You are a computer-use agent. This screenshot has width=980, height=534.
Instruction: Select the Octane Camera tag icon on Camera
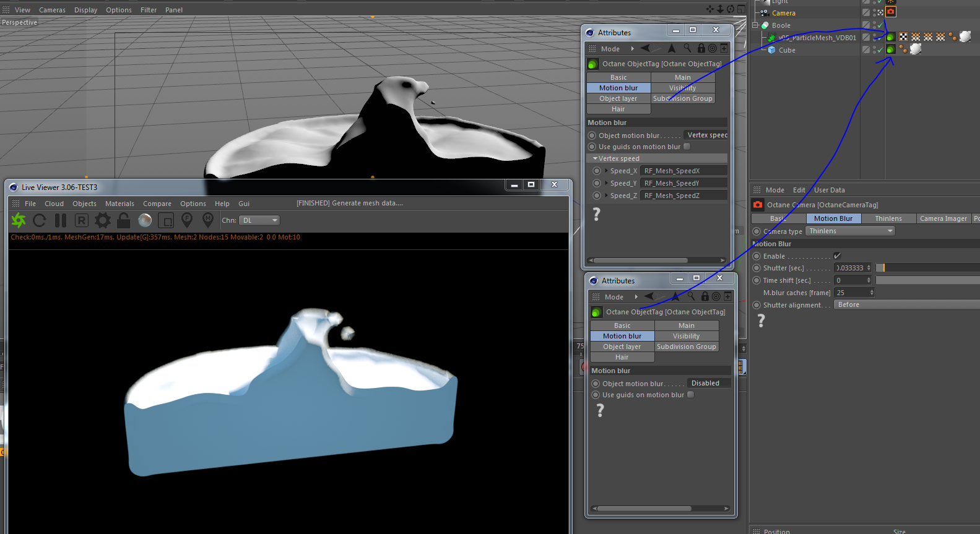coord(891,12)
